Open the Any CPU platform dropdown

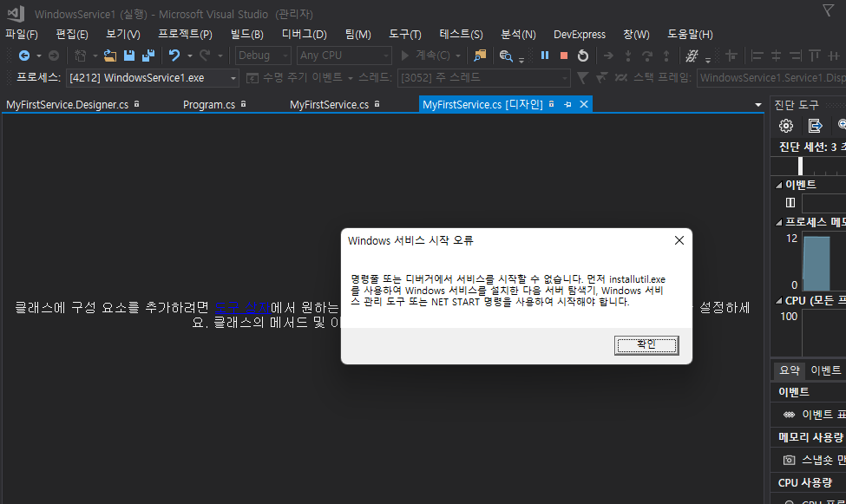344,56
